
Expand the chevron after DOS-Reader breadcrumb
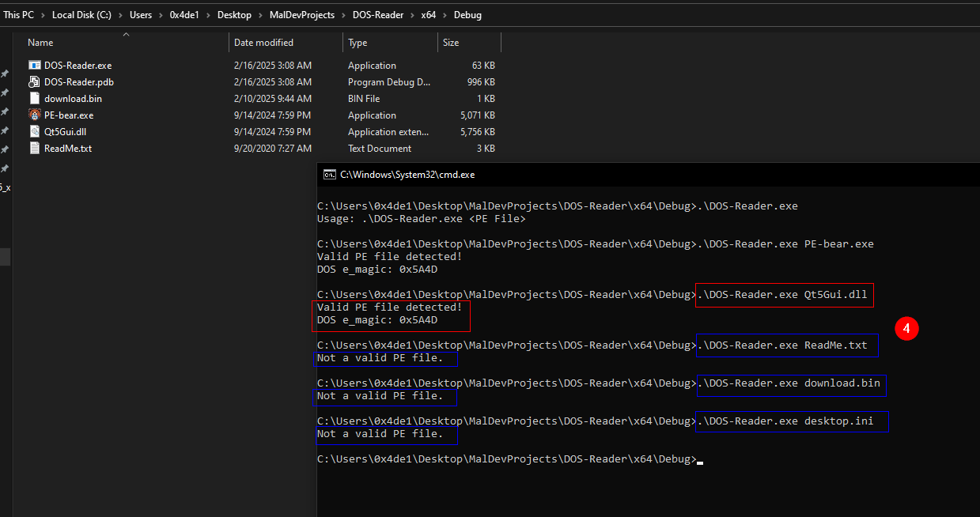411,15
